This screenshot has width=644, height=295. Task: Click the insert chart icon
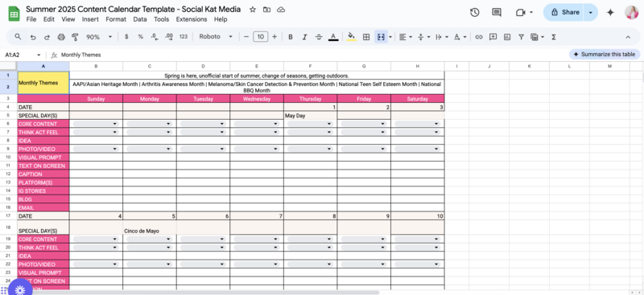(507, 37)
